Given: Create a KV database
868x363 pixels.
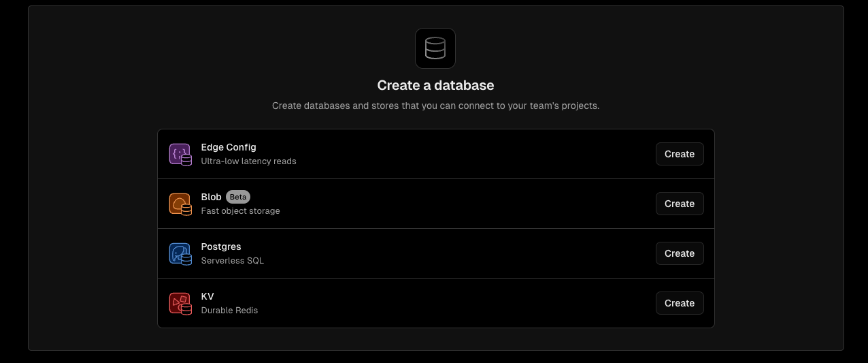Looking at the screenshot, I should tap(680, 303).
